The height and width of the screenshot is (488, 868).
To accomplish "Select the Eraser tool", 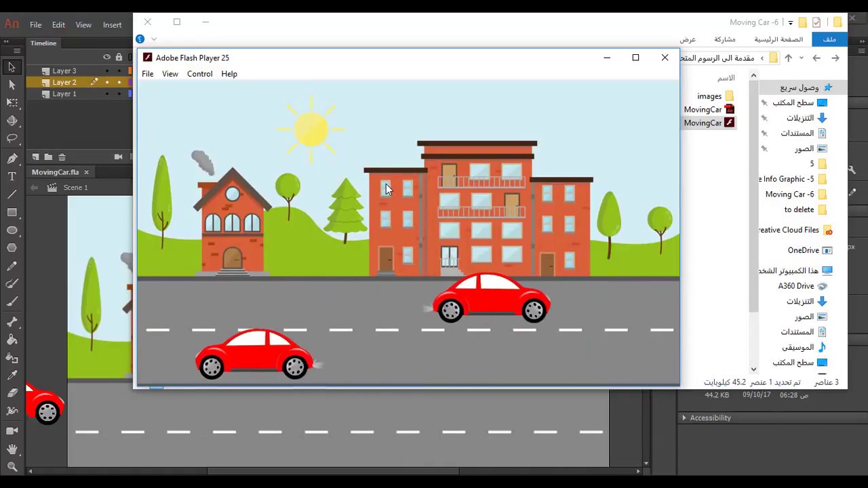I will point(12,393).
